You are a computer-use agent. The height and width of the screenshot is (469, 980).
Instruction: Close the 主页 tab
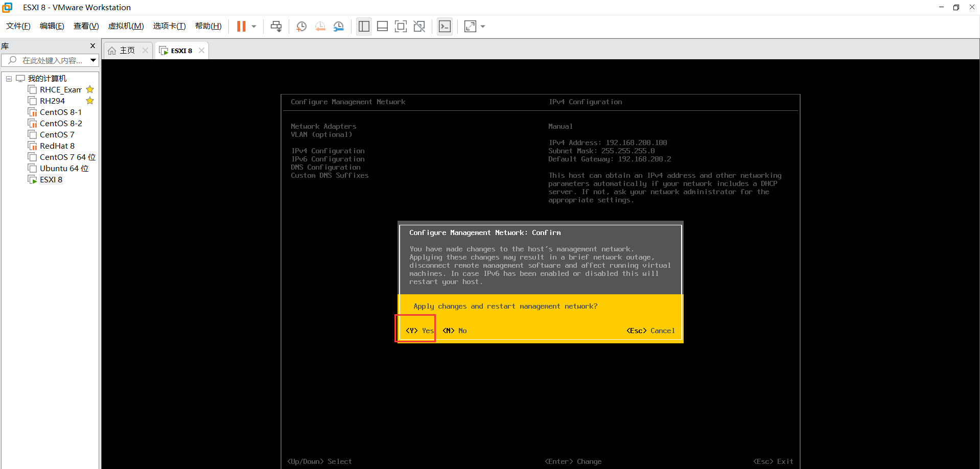click(x=145, y=50)
